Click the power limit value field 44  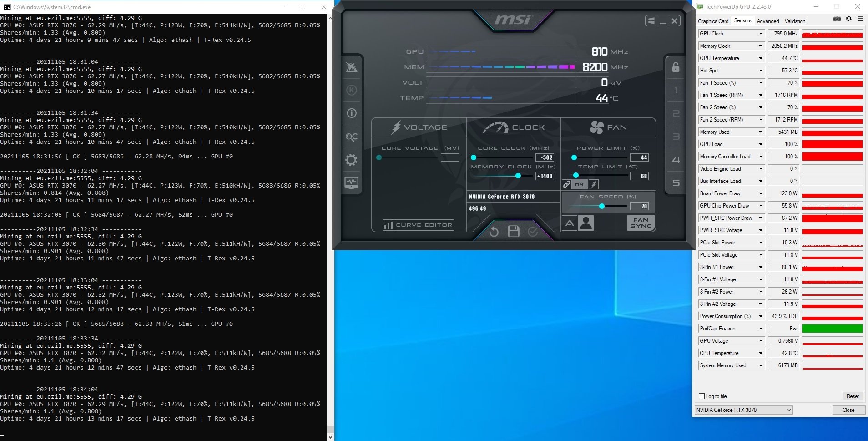[x=639, y=157]
